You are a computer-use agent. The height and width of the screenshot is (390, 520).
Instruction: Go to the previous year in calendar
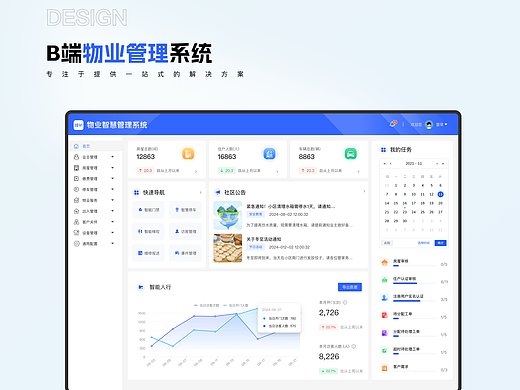pyautogui.click(x=384, y=164)
